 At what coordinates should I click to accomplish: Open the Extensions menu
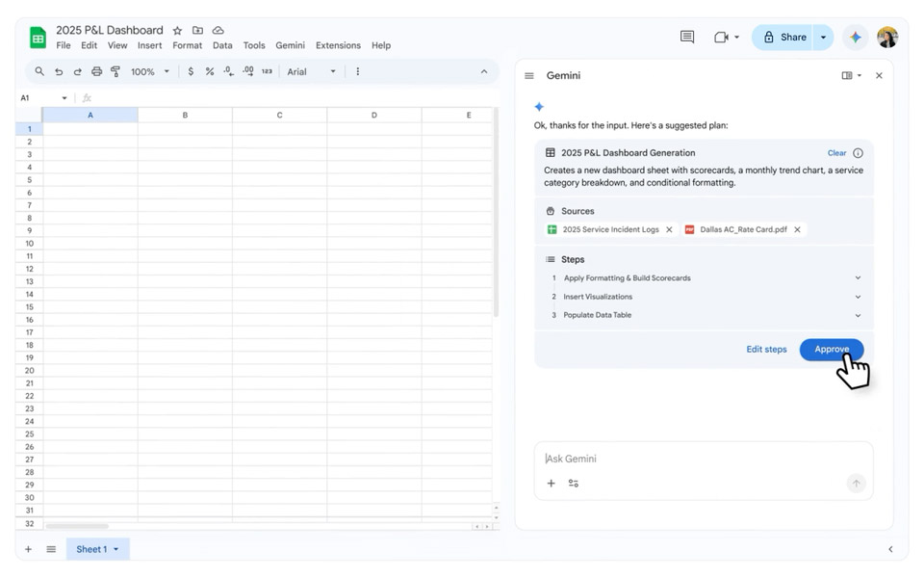338,45
